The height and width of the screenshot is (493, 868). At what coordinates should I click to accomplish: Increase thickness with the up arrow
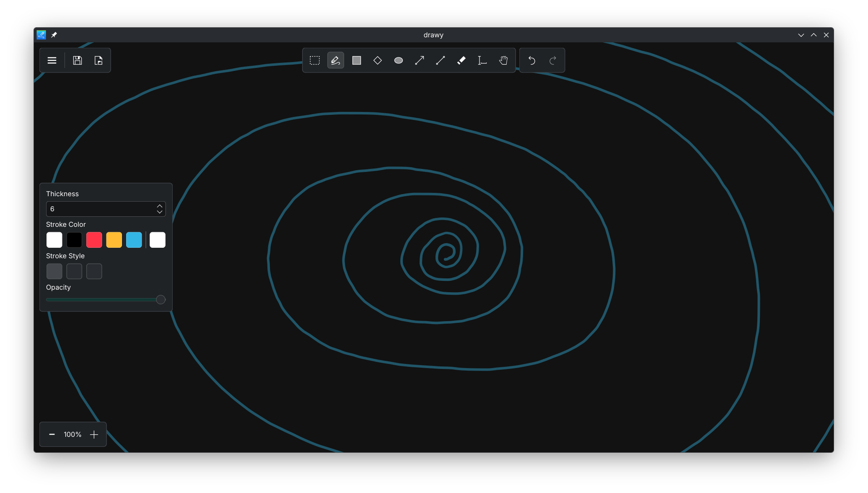[x=160, y=206]
